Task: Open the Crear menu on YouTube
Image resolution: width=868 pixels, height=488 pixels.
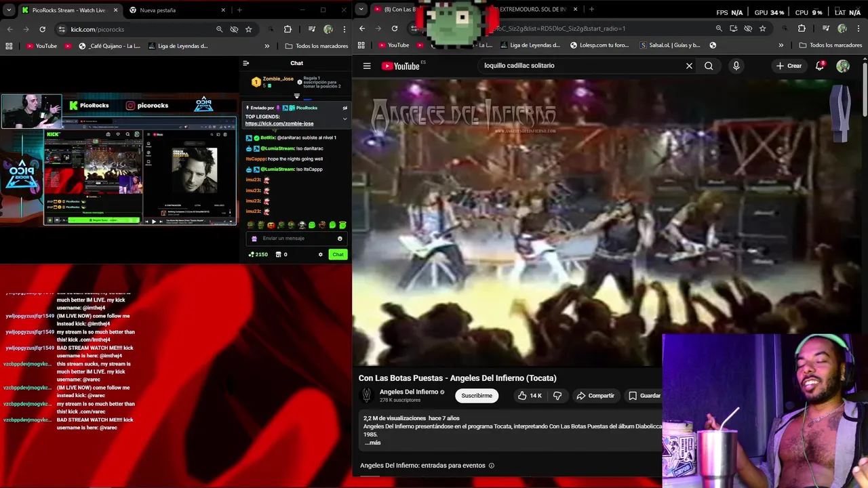Action: 789,66
